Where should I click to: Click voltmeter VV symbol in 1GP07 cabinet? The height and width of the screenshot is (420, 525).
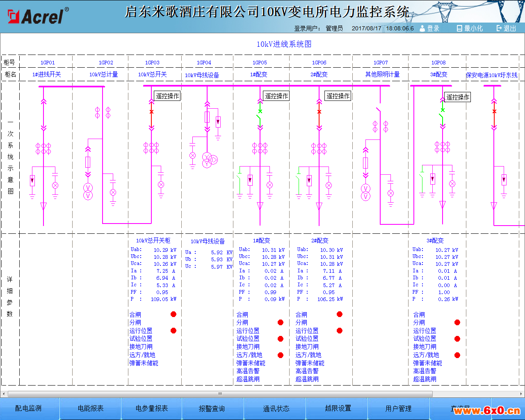click(365, 192)
